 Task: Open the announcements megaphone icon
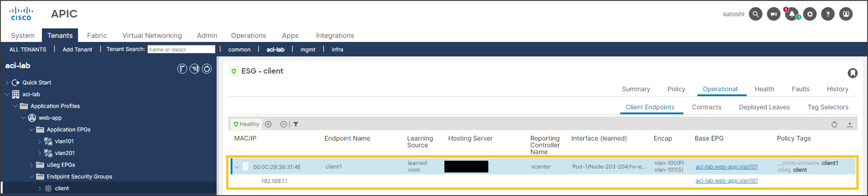774,14
